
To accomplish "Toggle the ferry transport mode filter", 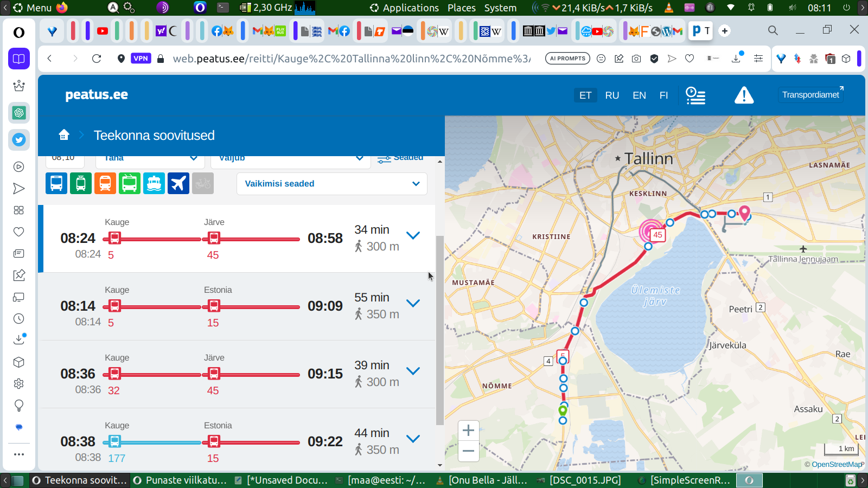I will click(154, 183).
